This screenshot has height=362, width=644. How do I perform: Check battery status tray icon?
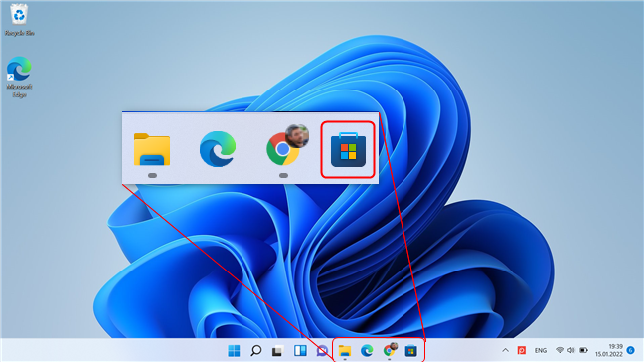[x=583, y=350]
